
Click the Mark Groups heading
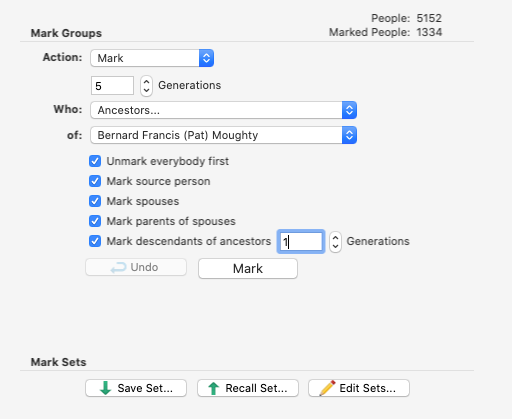click(x=66, y=33)
